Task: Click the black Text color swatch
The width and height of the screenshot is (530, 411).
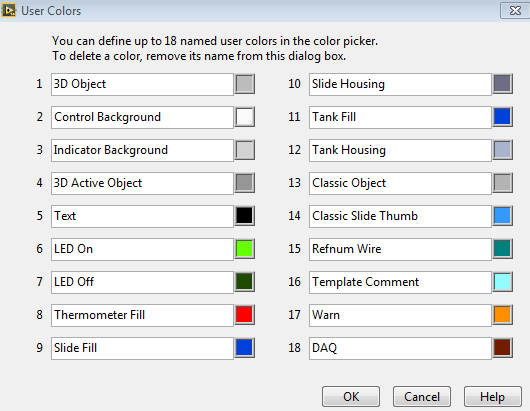Action: (244, 216)
